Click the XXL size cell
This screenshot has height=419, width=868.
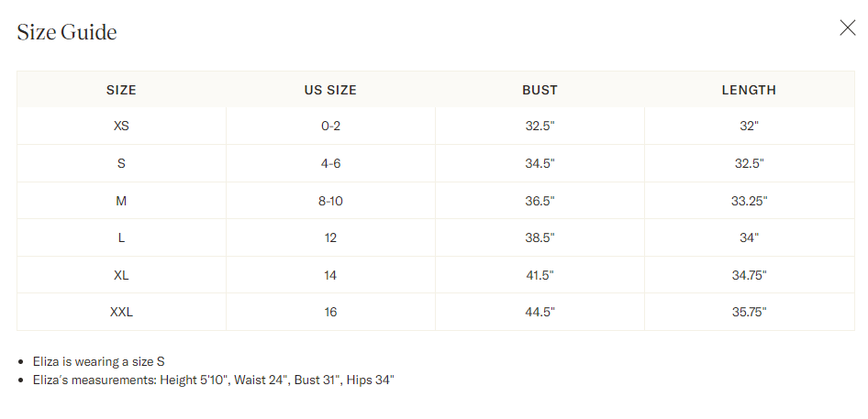(x=121, y=312)
